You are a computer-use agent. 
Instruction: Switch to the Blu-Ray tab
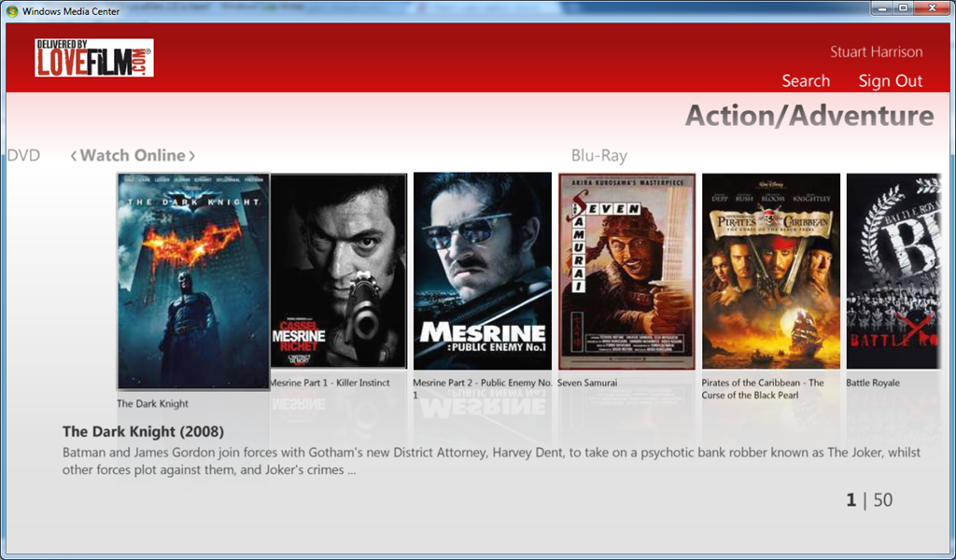(598, 156)
